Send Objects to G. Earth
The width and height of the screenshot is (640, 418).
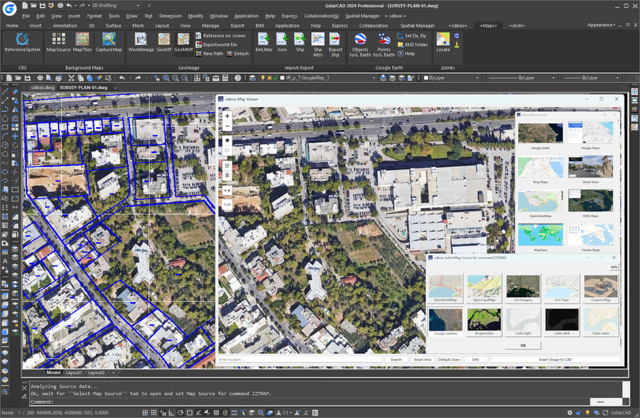point(360,45)
